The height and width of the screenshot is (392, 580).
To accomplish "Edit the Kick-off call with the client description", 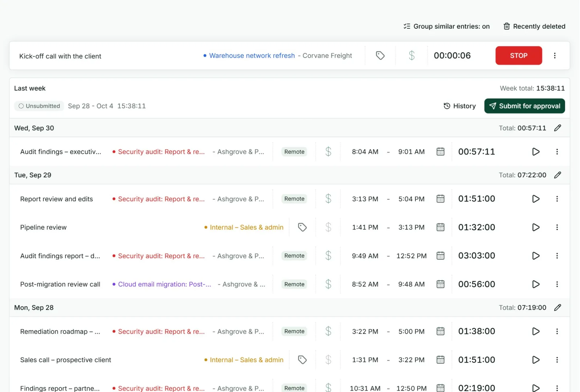I will (x=60, y=56).
